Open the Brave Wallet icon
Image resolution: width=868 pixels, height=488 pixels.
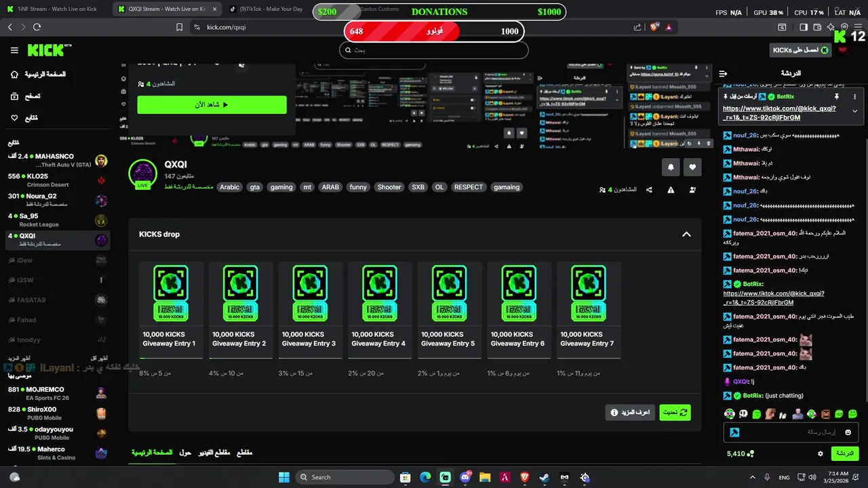[x=817, y=27]
